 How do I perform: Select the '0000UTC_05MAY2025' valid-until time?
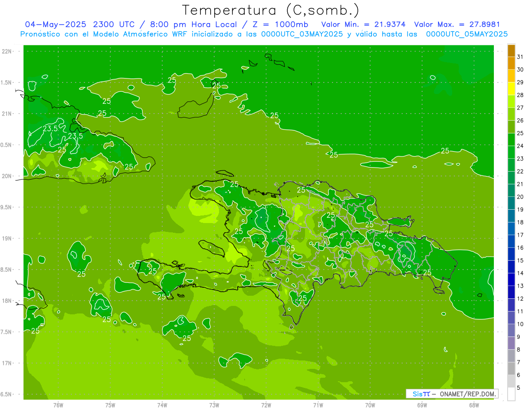click(x=467, y=34)
